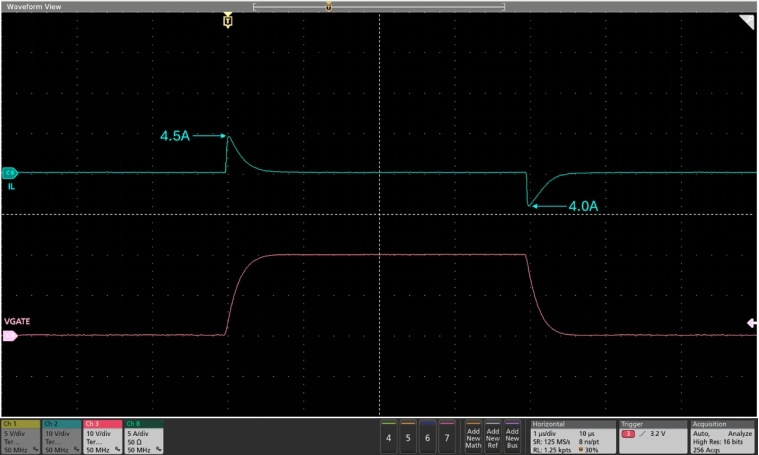Select the IL channel ground handle
The height and width of the screenshot is (455, 759).
tap(10, 172)
